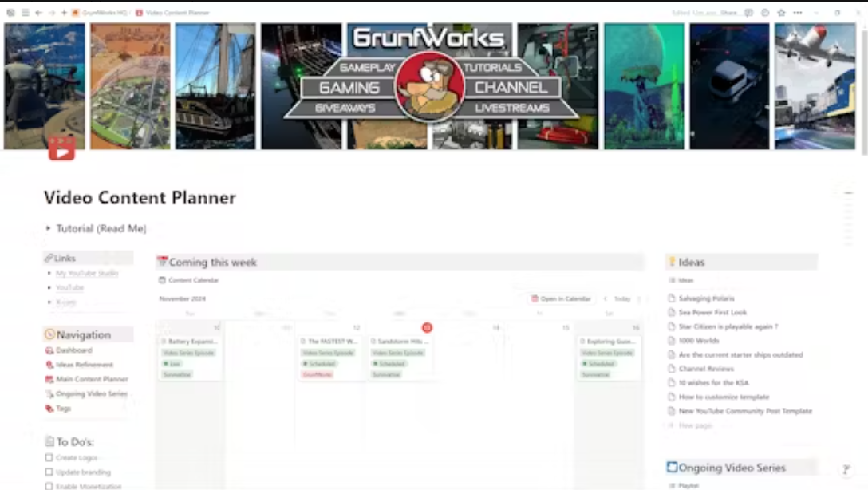Open the X.com link
This screenshot has height=490, width=868.
pyautogui.click(x=66, y=302)
